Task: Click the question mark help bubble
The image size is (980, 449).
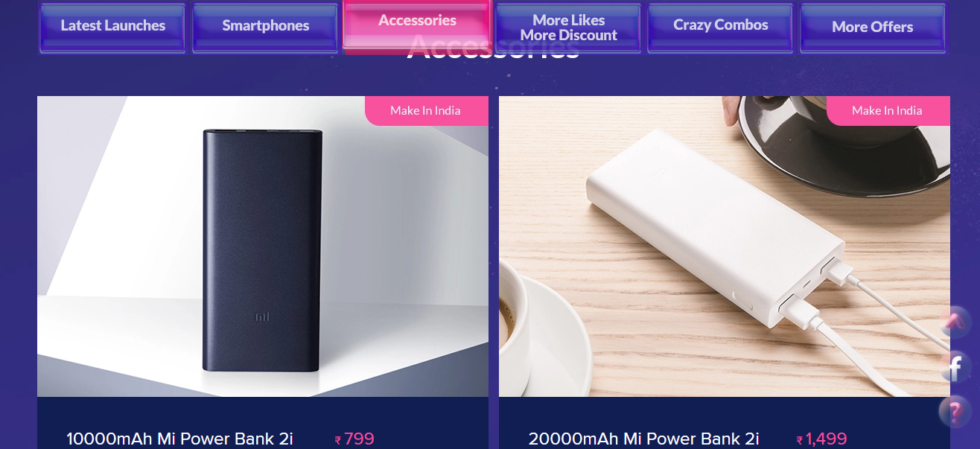Action: [955, 411]
